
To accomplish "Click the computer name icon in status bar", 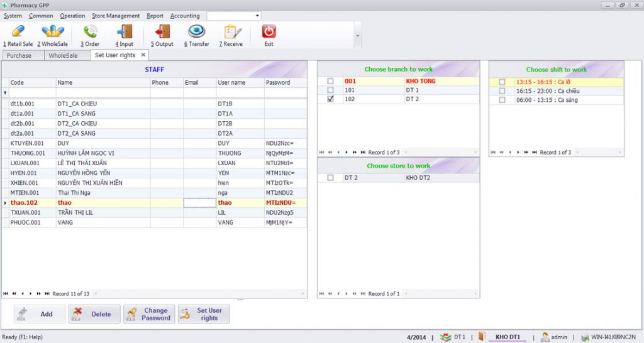I will tap(585, 337).
